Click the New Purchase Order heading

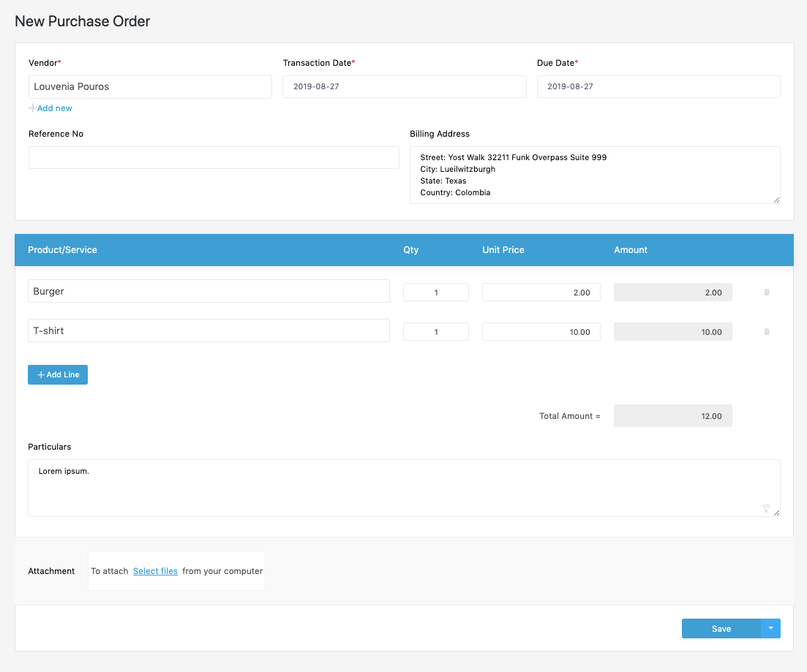(83, 21)
